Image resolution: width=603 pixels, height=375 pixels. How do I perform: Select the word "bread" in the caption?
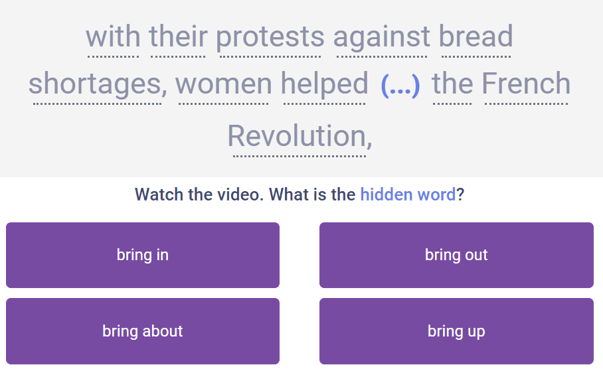click(476, 37)
